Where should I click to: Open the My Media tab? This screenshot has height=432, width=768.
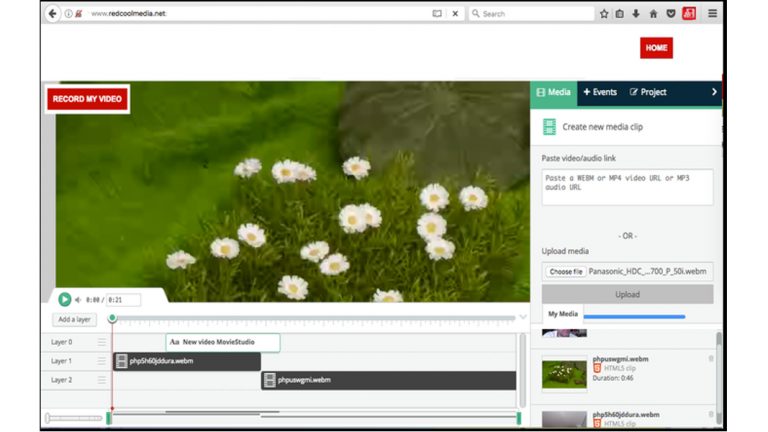tap(563, 314)
